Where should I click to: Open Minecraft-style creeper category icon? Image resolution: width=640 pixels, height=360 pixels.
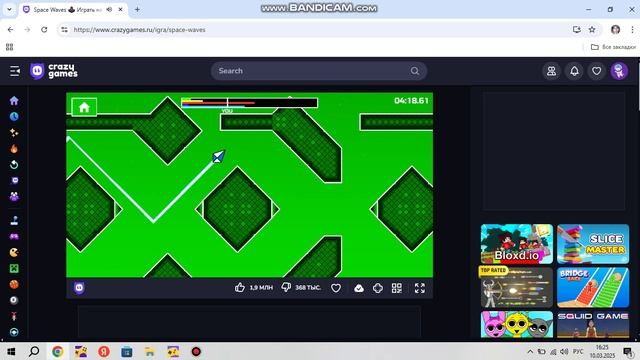click(x=14, y=268)
